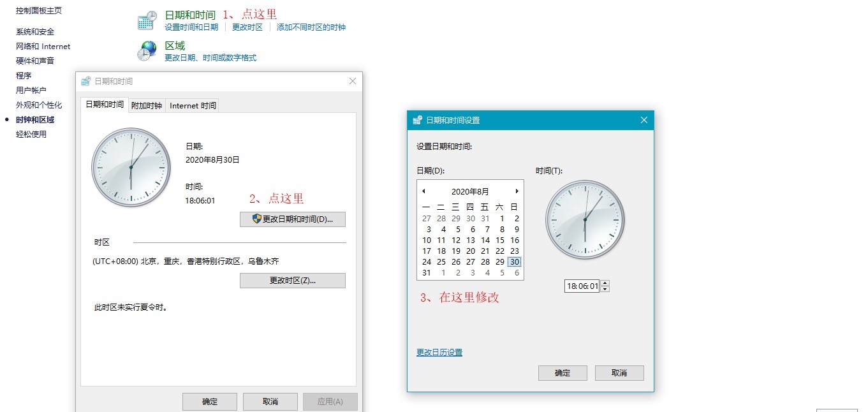868x412 pixels.
Task: Select 网络和 Internet in the sidebar
Action: pyautogui.click(x=43, y=47)
